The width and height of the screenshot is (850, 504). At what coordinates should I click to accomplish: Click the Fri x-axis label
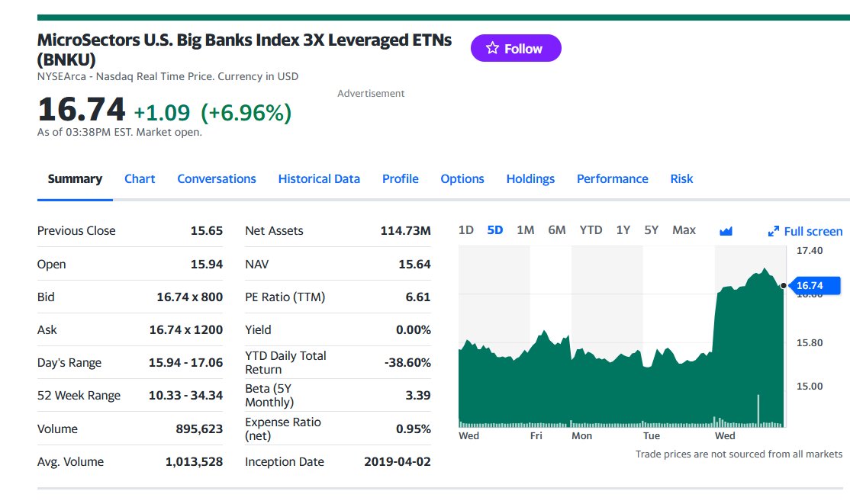click(x=536, y=435)
